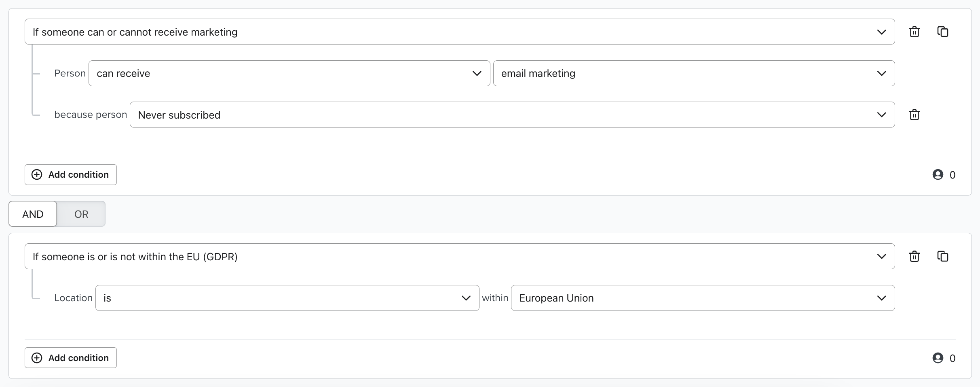Click plus icon in first Add condition
Viewport: 980px width, 387px height.
[37, 174]
